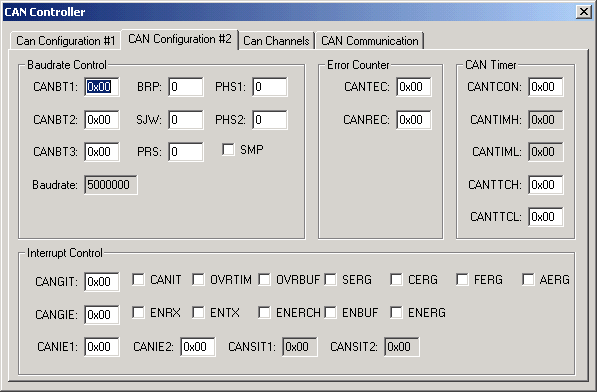Viewport: 597px width, 392px height.
Task: Click the CANIE2 input field
Action: click(198, 347)
